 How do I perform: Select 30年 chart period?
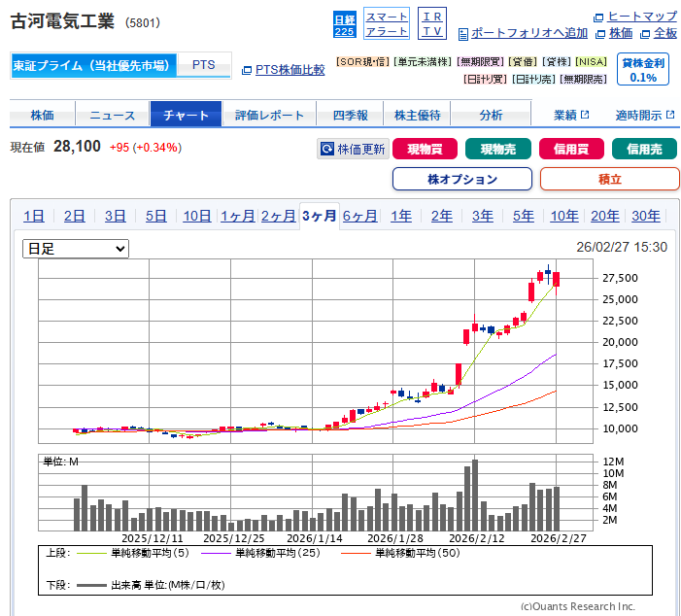(x=646, y=216)
